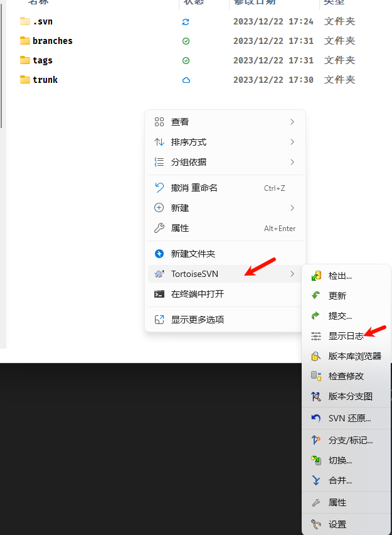
Task: Choose 版本库浏览器 from the submenu
Action: [x=346, y=356]
